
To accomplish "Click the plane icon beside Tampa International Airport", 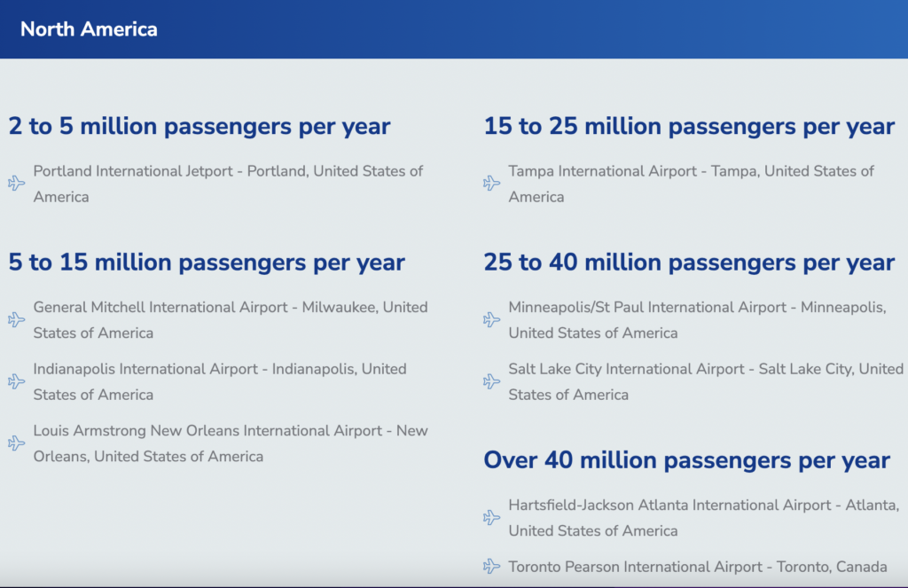I will (x=491, y=184).
